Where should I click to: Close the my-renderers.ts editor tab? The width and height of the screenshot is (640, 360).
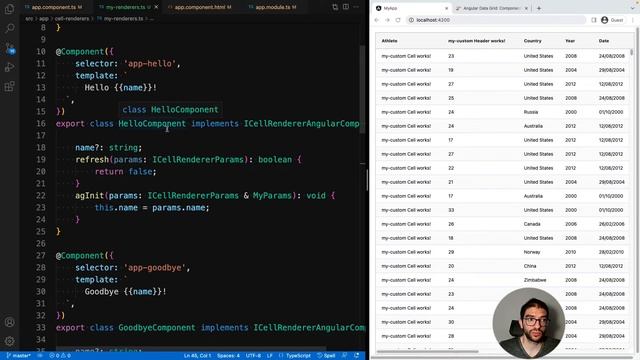point(156,7)
